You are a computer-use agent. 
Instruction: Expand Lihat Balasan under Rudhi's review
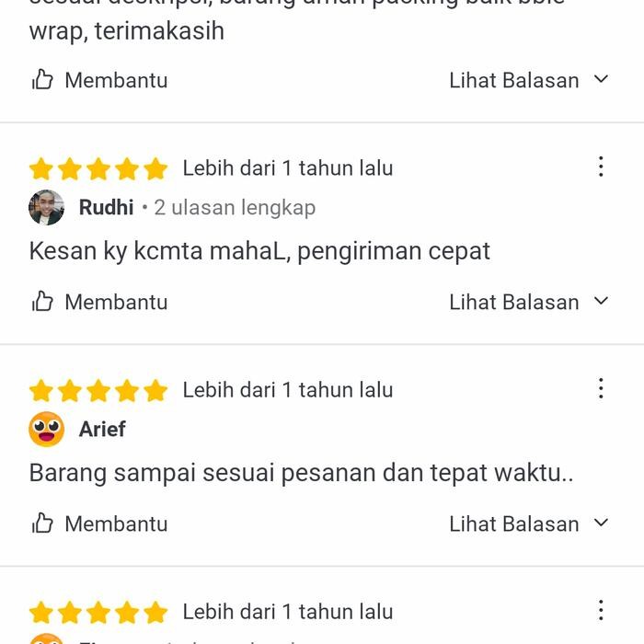point(529,302)
